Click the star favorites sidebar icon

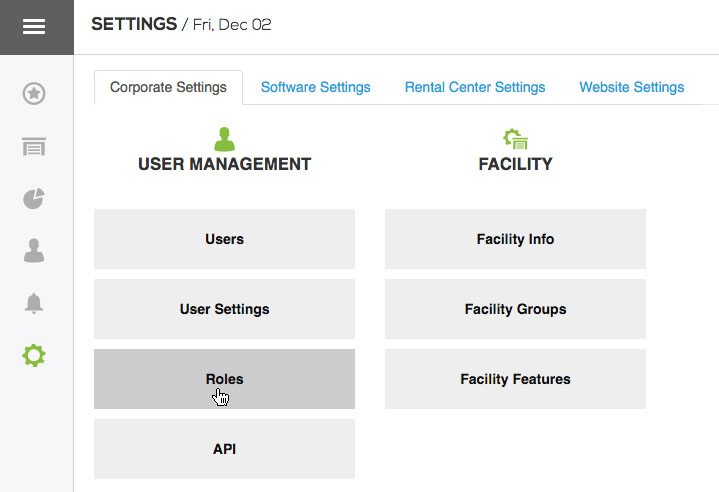pos(34,94)
